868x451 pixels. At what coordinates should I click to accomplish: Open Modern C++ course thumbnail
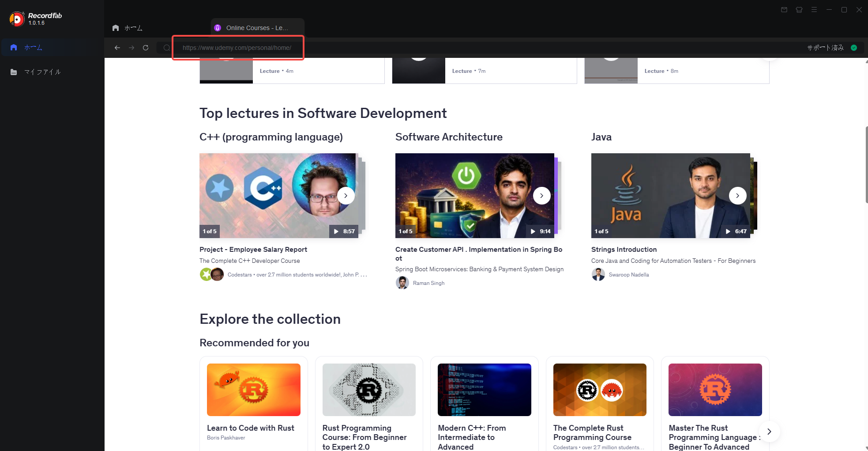[485, 390]
